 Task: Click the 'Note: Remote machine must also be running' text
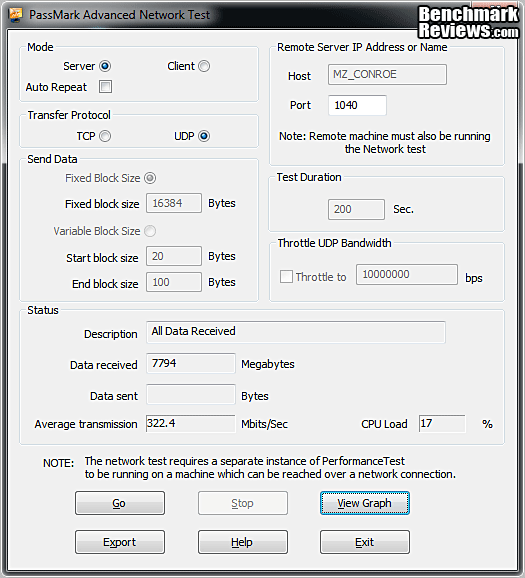tap(385, 136)
